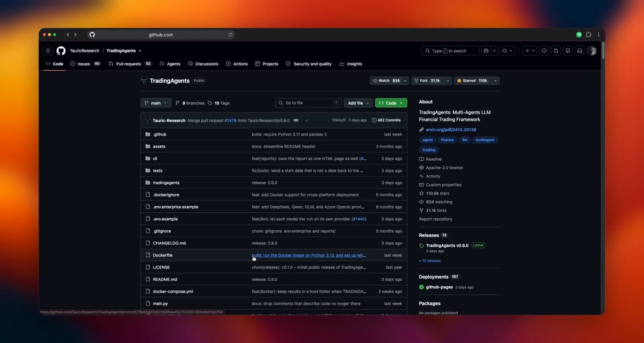Open the browser extensions puzzle icon
Viewport: 644px width, 343px height.
click(589, 35)
